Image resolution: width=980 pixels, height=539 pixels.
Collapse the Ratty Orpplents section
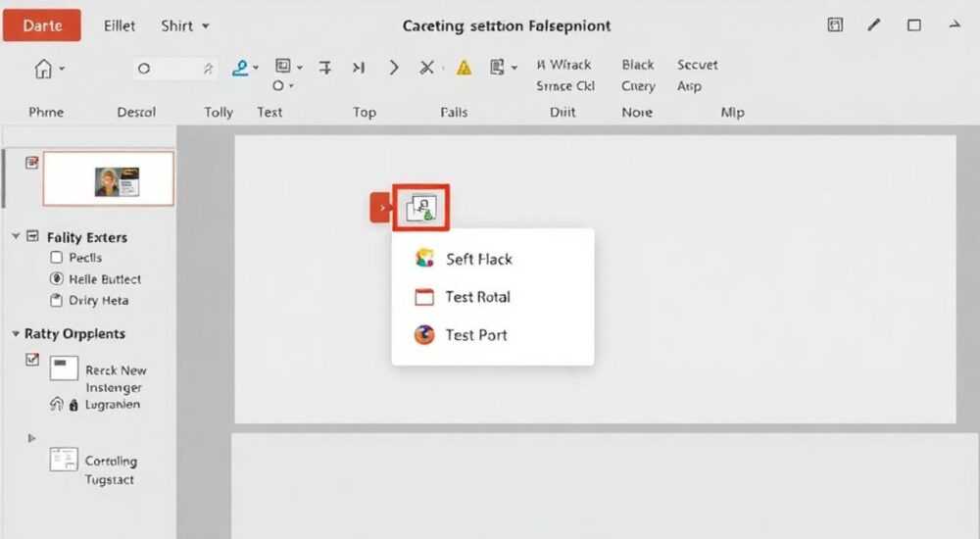(16, 333)
